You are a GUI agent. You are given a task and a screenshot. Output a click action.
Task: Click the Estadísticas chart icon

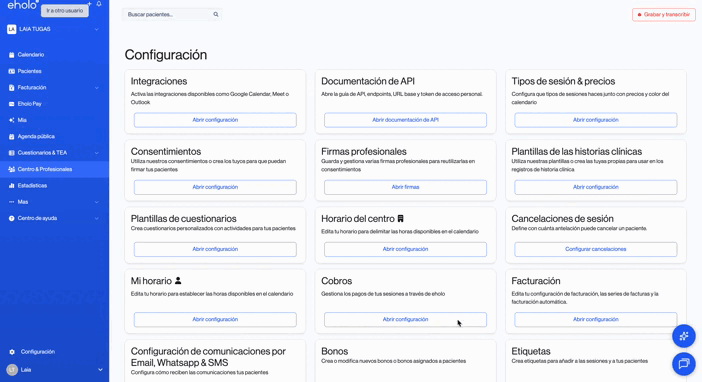[12, 185]
